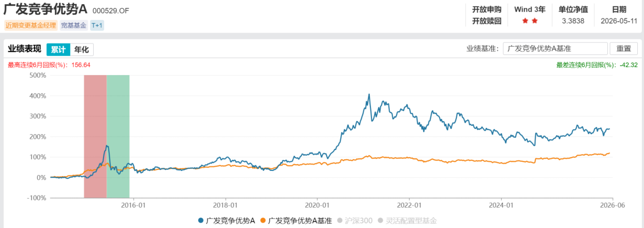Open the 业绩基准 benchmark field
The width and height of the screenshot is (644, 228).
[555, 49]
